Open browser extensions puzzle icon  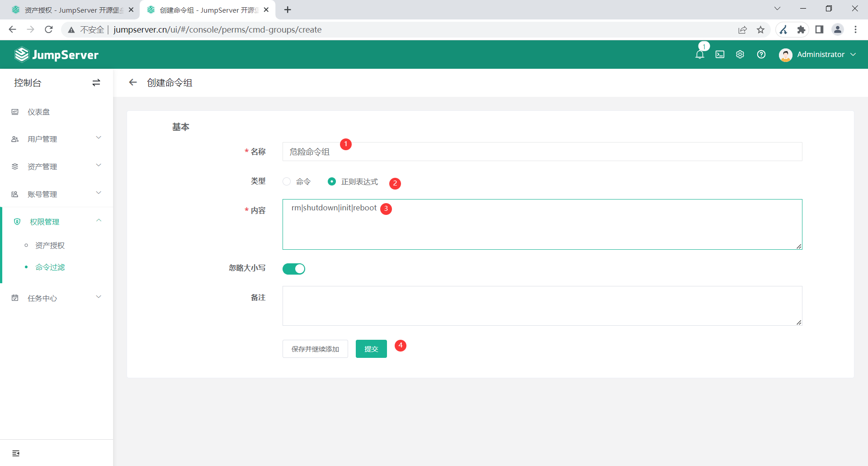[x=802, y=30]
